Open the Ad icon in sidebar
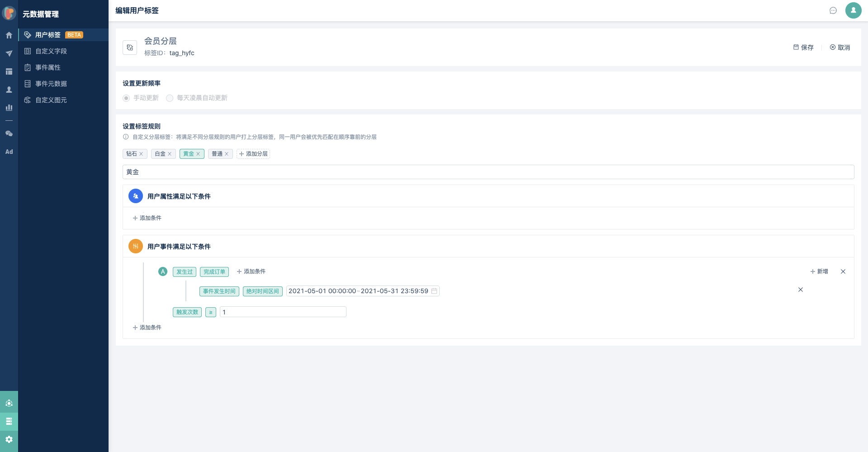 pos(9,152)
